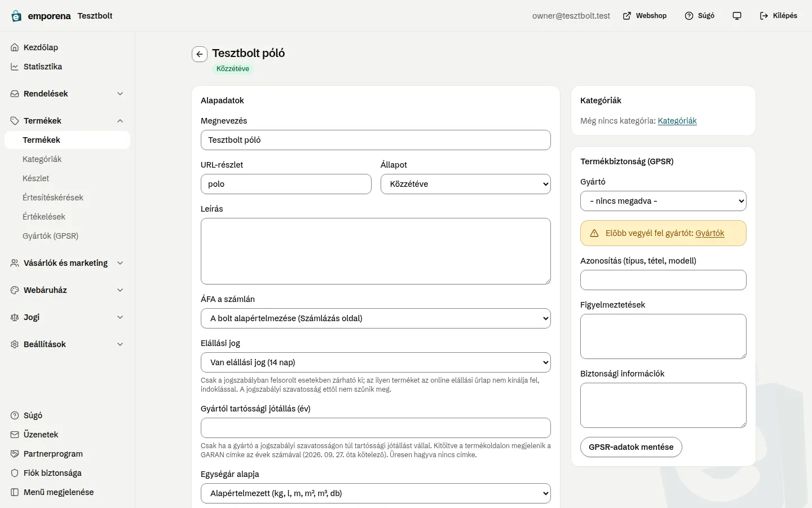Click the Webáruház palette icon
Viewport: 812px width, 508px height.
click(15, 290)
